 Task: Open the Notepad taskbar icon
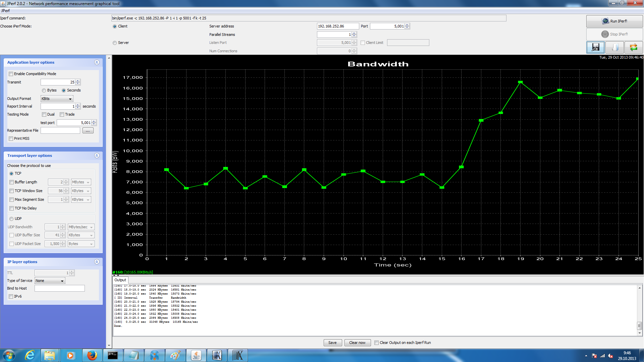point(133,355)
